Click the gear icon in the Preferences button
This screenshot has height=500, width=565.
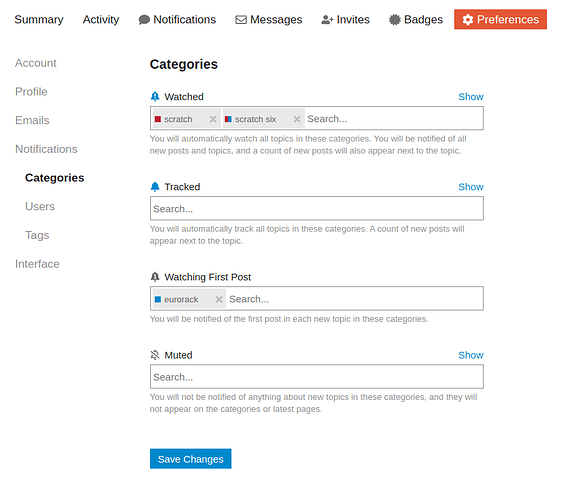pyautogui.click(x=468, y=19)
